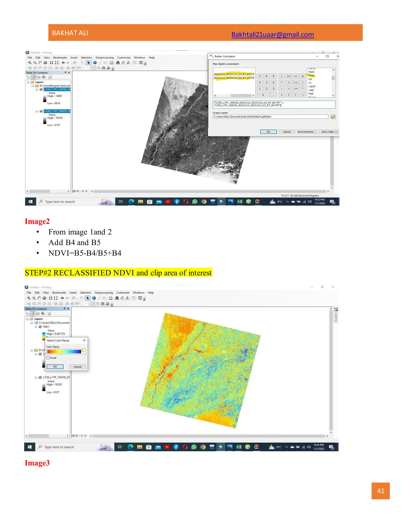Toggle LC08_L1TP_150039_20 layer checkbox in color ramp screenshot

40,377
